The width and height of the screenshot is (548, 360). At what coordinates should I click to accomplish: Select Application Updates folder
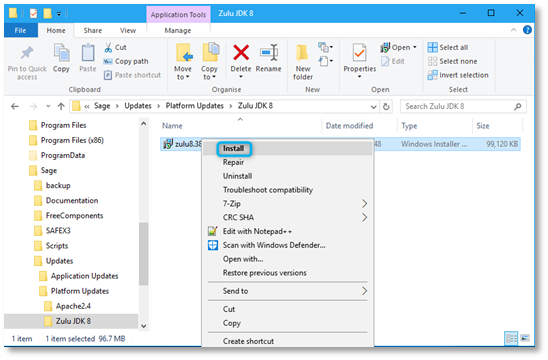point(79,276)
